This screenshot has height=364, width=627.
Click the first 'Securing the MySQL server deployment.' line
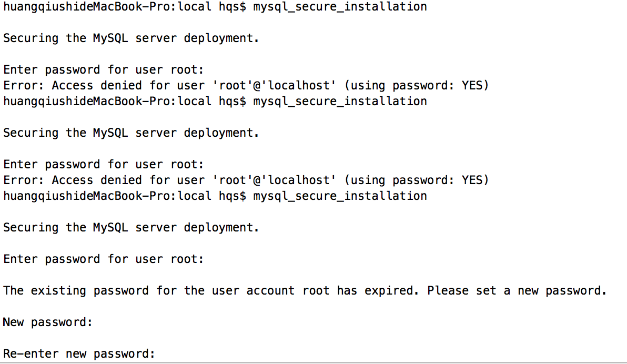(x=131, y=38)
